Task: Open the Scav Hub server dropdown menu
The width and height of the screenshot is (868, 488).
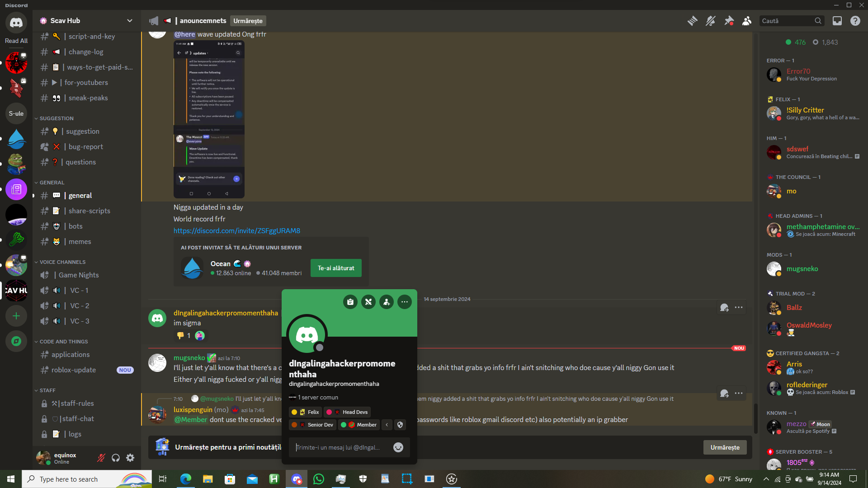Action: click(x=130, y=21)
